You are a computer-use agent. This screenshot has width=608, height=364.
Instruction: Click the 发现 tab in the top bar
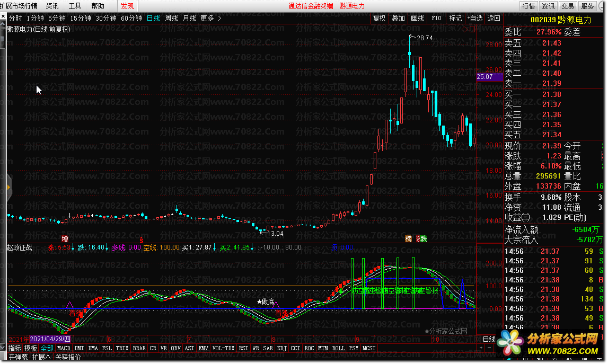127,6
